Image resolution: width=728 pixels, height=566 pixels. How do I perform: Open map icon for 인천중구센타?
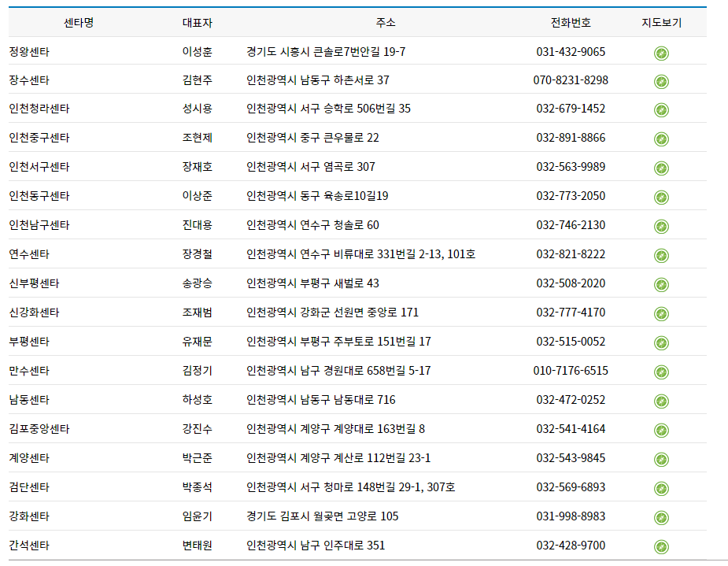pos(661,139)
